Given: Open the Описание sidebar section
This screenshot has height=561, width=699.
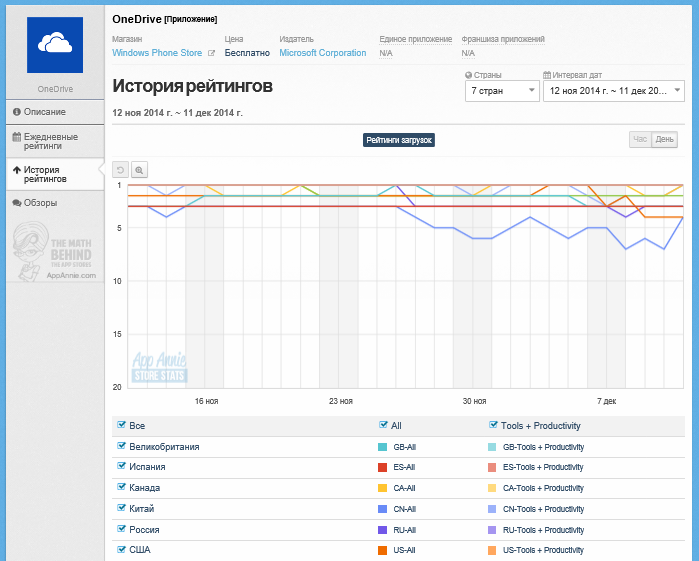Looking at the screenshot, I should [x=55, y=112].
